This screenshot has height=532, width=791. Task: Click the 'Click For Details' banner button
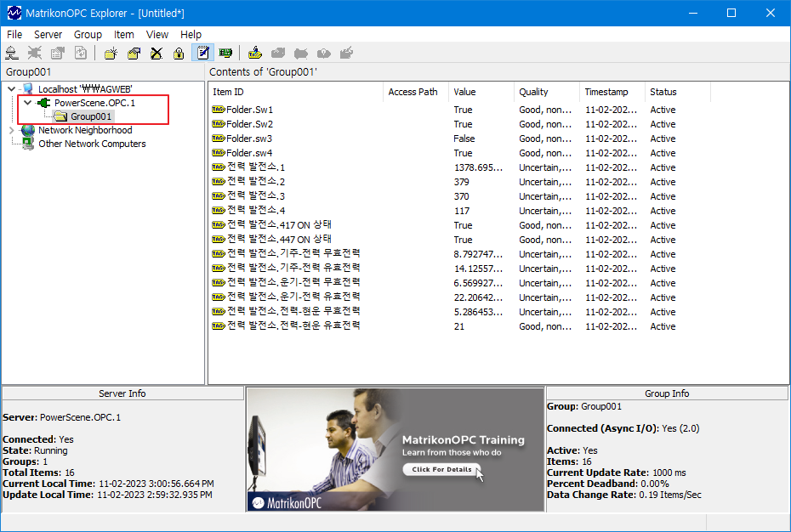tap(441, 469)
